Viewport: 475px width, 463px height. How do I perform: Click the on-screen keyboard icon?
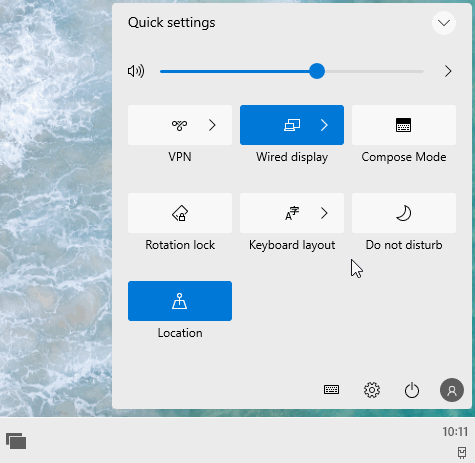[331, 389]
